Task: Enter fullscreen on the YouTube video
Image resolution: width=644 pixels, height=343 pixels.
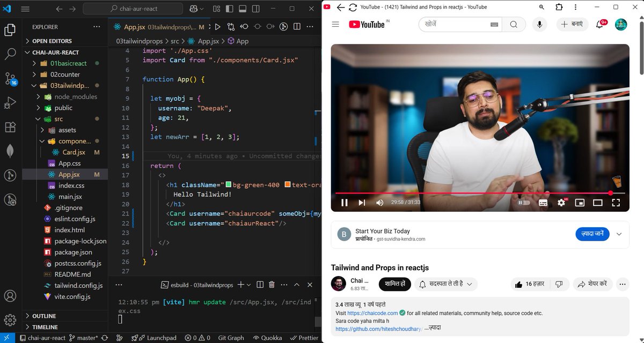Action: click(x=616, y=203)
